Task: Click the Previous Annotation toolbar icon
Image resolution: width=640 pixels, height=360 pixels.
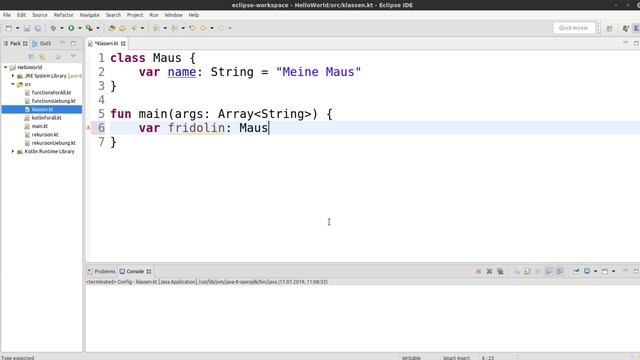Action: click(x=174, y=28)
